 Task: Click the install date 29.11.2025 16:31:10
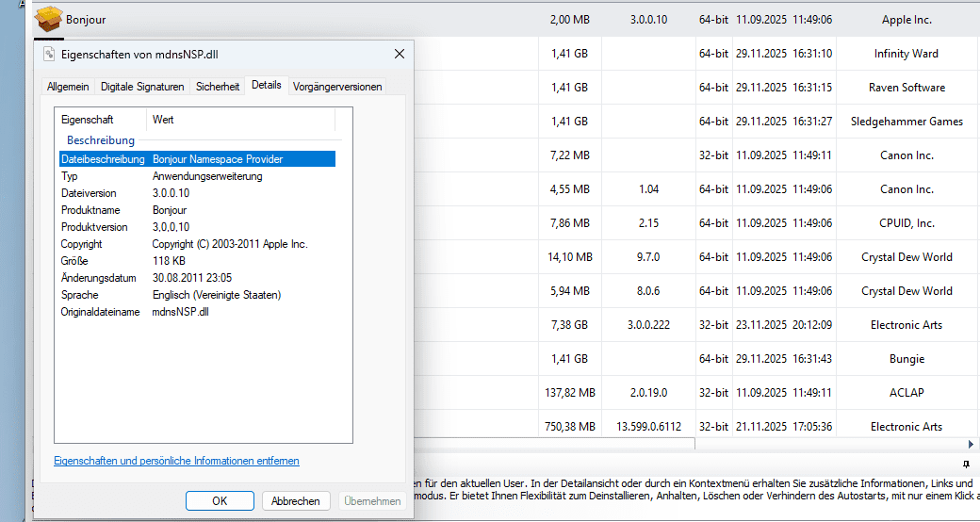[x=784, y=54]
